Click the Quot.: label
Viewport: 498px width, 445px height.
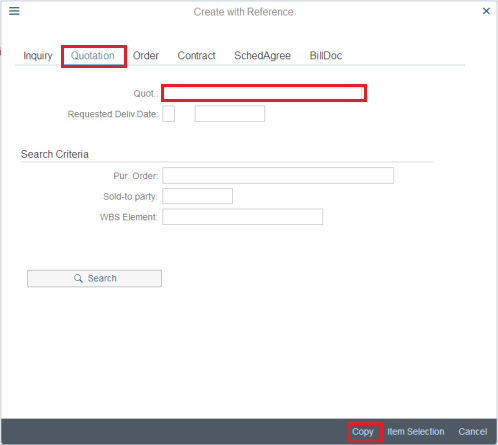(x=146, y=93)
